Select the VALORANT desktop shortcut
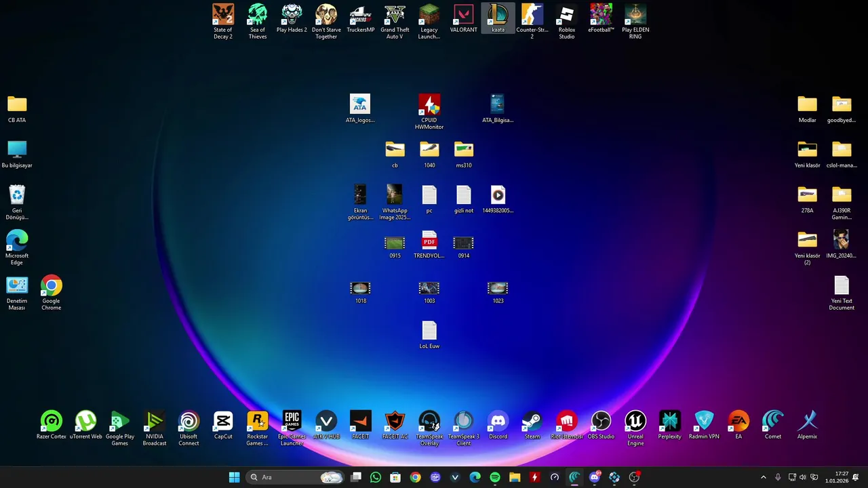 (464, 19)
